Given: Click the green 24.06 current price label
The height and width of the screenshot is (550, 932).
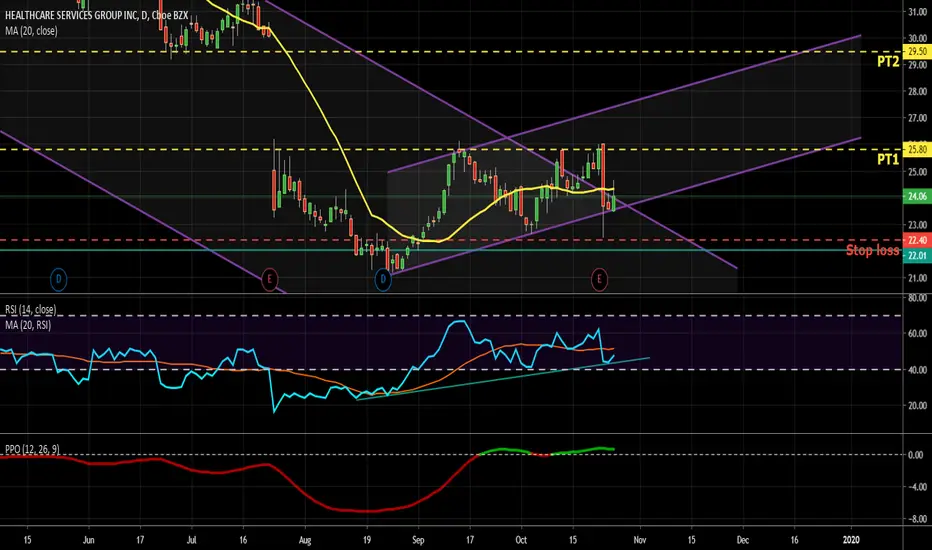Looking at the screenshot, I should click(x=917, y=196).
